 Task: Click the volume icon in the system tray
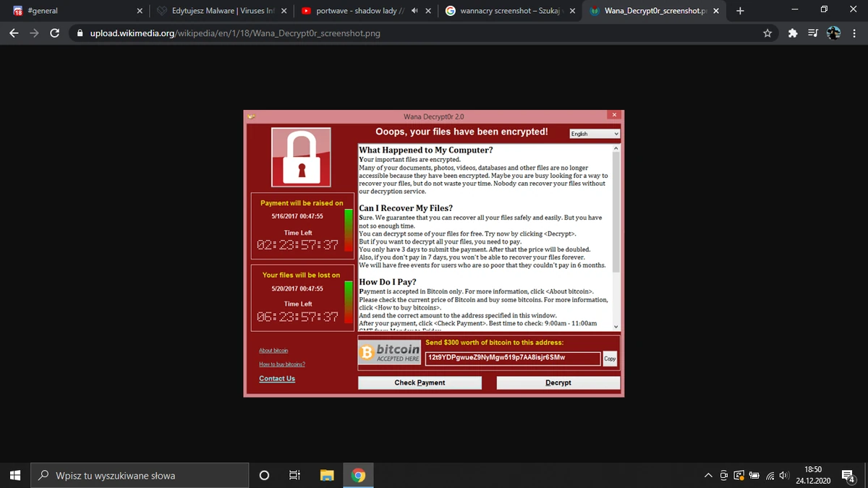click(x=783, y=475)
